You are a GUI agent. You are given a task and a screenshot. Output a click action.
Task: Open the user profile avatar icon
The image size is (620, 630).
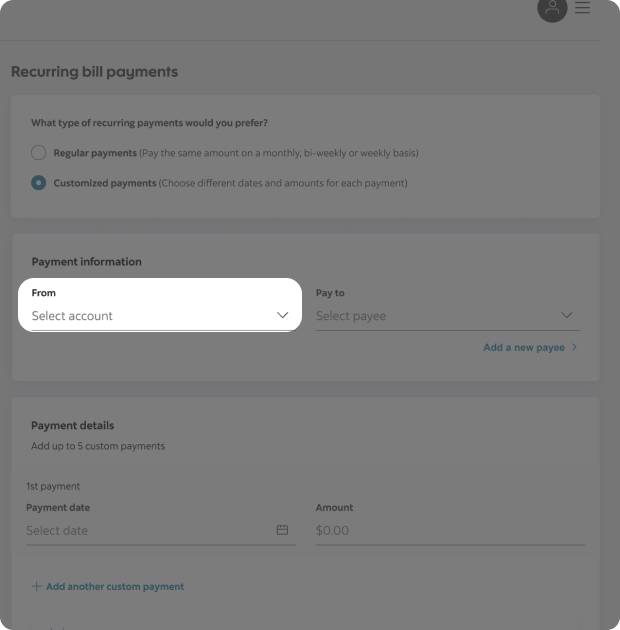pyautogui.click(x=552, y=8)
